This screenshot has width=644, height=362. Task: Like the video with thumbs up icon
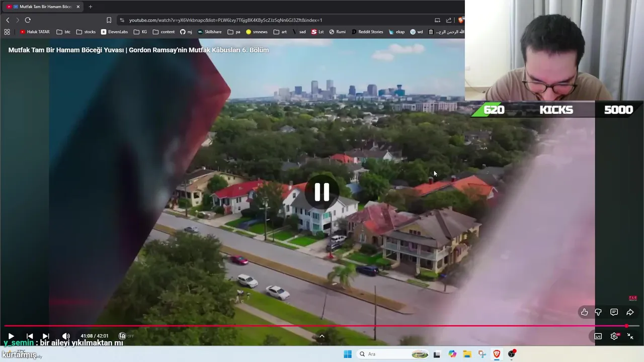584,312
